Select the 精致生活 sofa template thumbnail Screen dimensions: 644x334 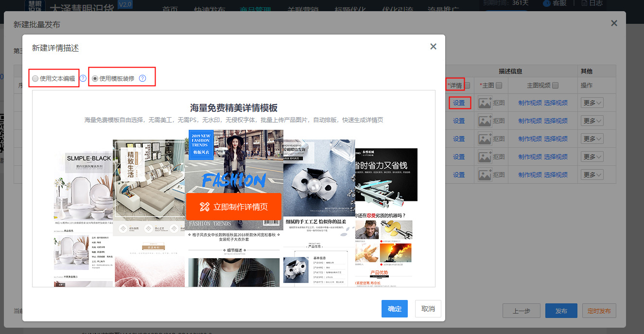[149, 213]
